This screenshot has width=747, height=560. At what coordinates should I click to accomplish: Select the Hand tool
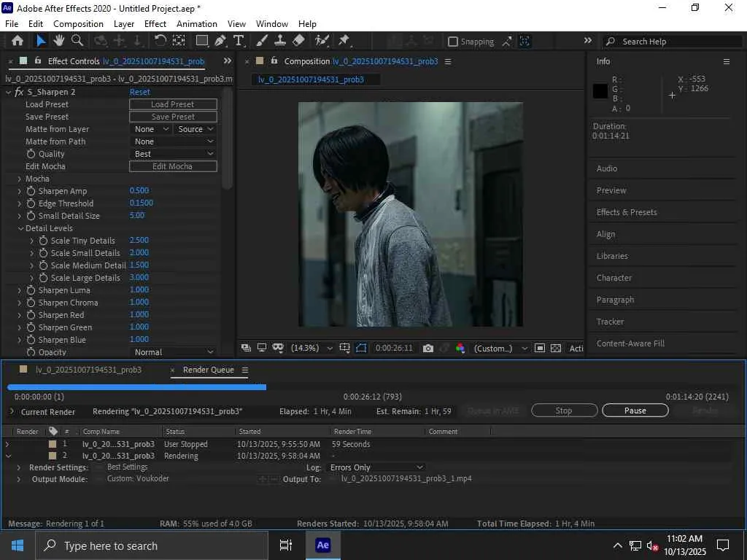coord(58,41)
